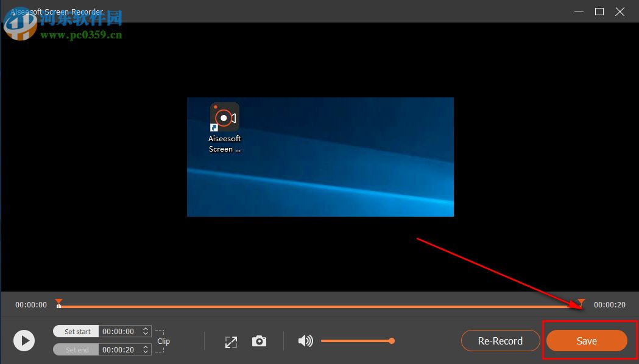Click the Clip button
This screenshot has width=639, height=364.
163,341
